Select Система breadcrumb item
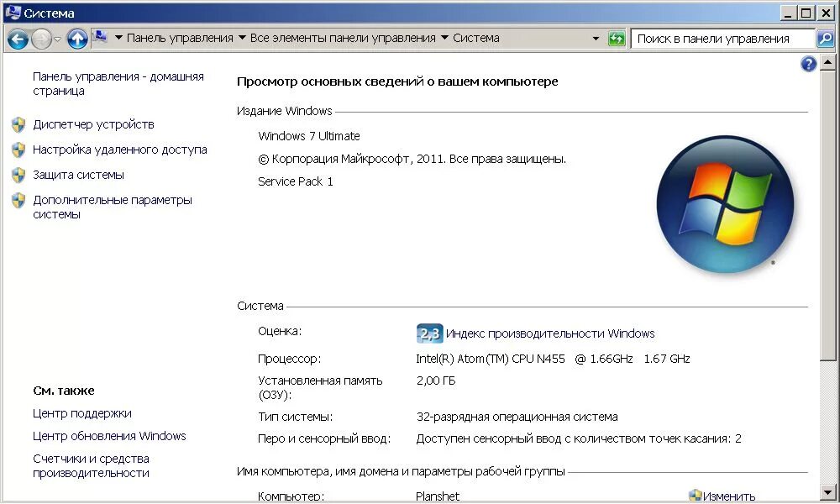This screenshot has width=840, height=504. tap(476, 38)
